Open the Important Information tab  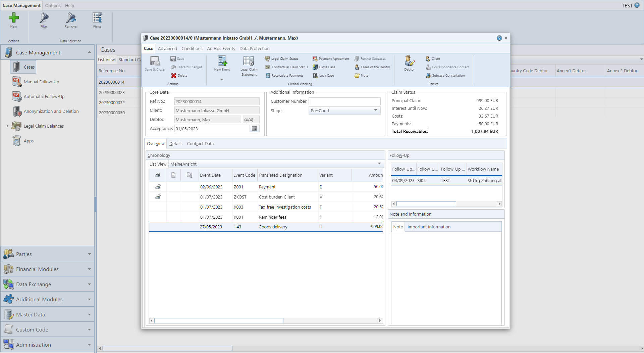[x=429, y=227]
